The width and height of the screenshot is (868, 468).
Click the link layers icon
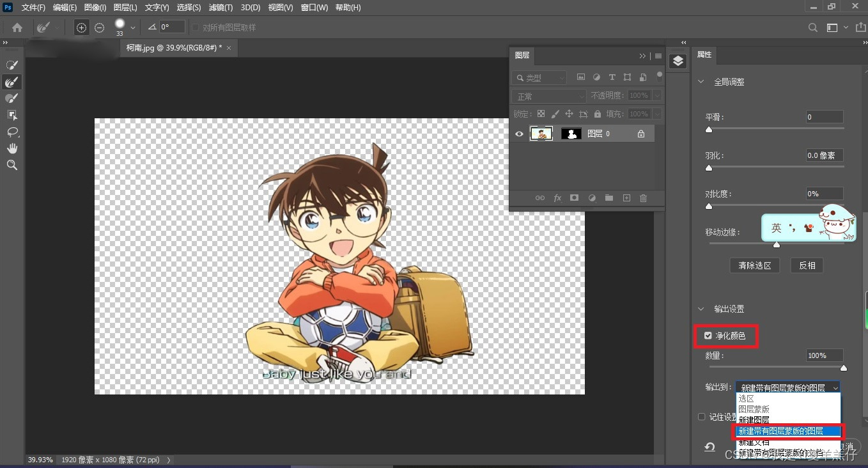[540, 198]
